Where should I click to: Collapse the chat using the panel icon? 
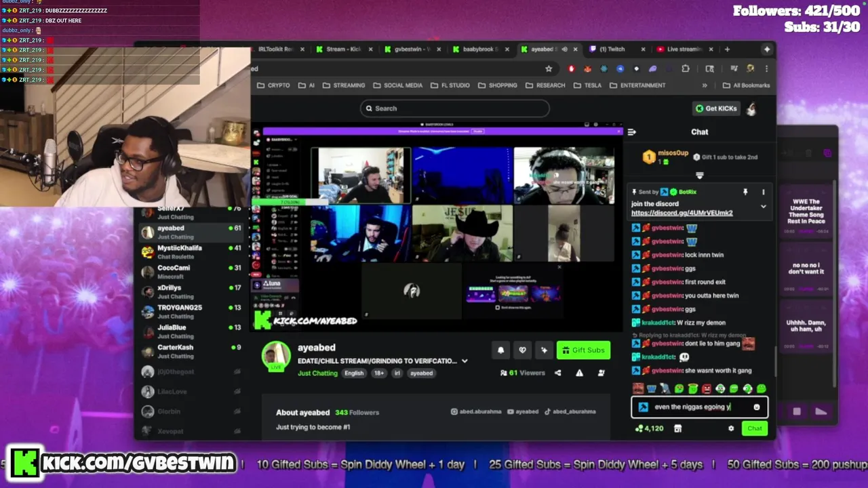(x=631, y=132)
